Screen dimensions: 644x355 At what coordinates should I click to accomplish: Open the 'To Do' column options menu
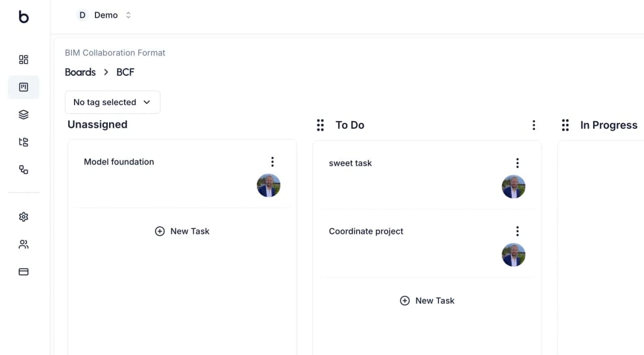click(x=534, y=125)
